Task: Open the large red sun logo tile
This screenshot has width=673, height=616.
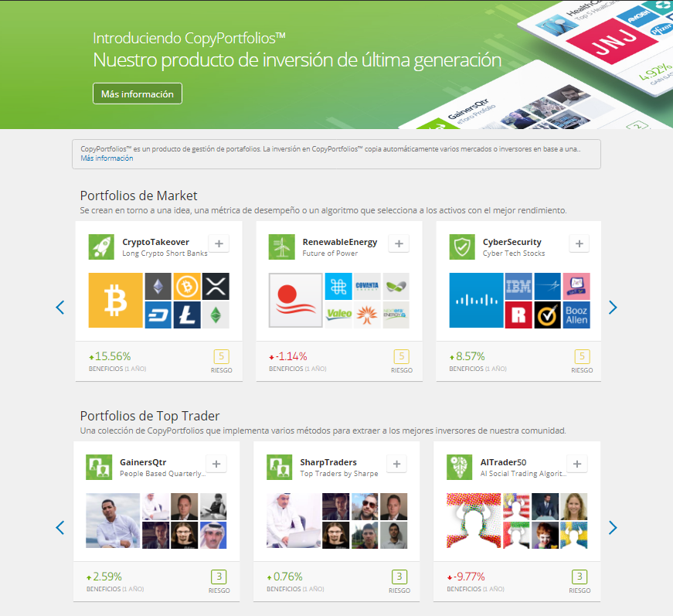Action: (296, 301)
